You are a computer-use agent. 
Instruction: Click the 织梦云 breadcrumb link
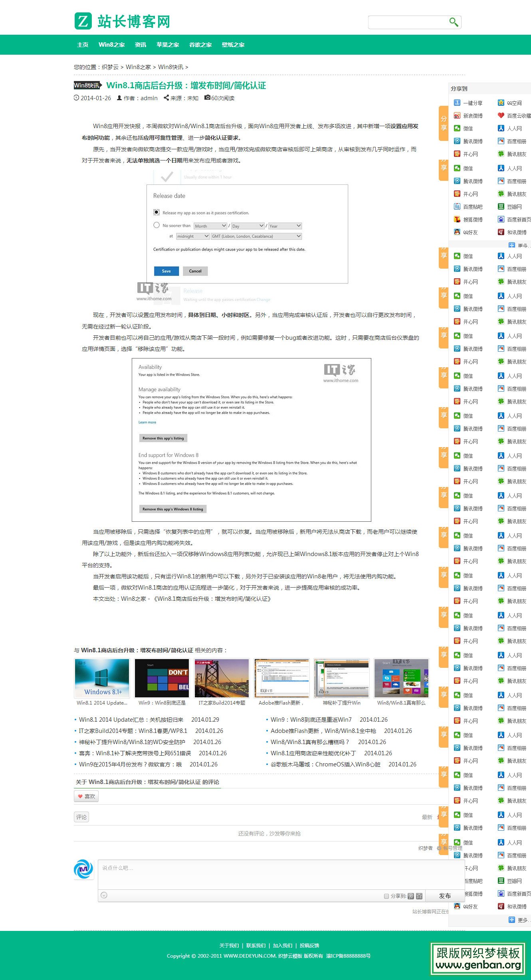coord(110,67)
